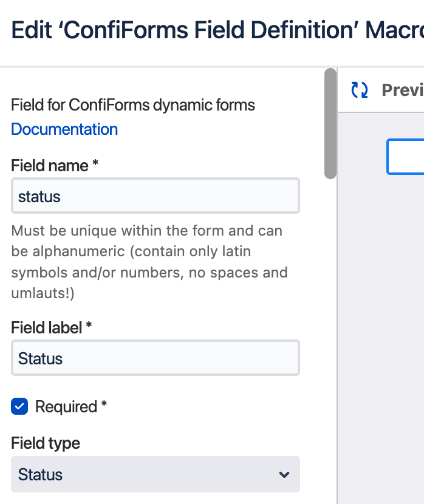Viewport: 424px width, 504px height.
Task: Click empty area of the preview pane
Action: point(381,334)
